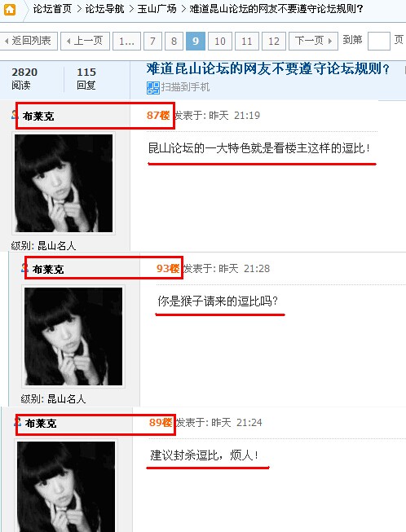Jump to page 10
Viewport: 406px width, 532px height.
(220, 41)
